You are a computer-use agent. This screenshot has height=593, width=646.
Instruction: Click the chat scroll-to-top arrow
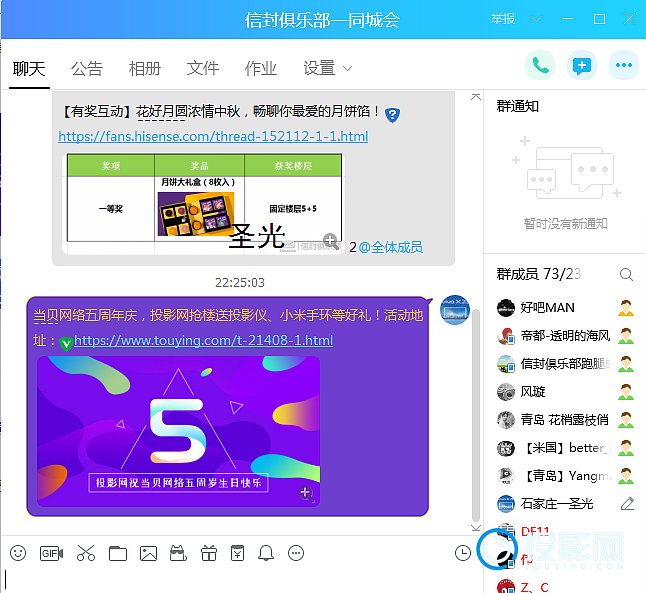coord(476,97)
